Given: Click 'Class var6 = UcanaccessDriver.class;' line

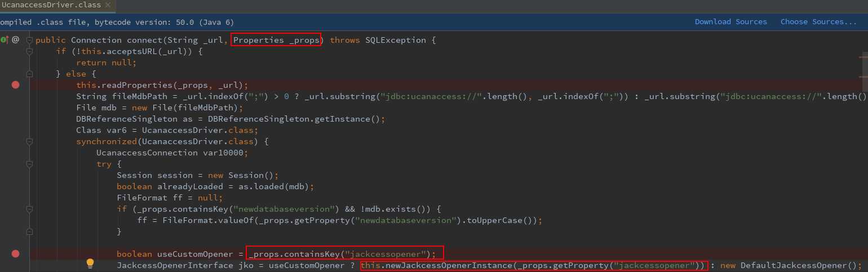Looking at the screenshot, I should coord(167,130).
